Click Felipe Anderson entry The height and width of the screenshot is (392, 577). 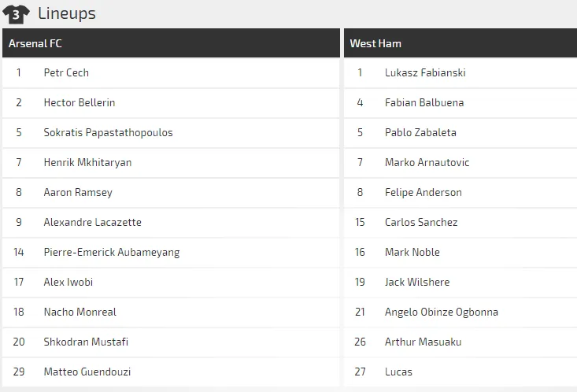423,192
